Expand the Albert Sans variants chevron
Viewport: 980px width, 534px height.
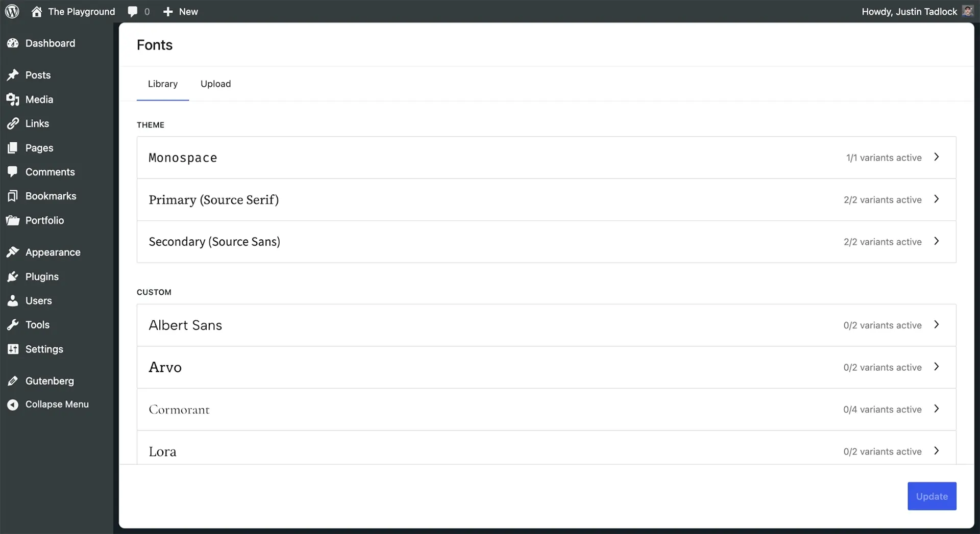pos(937,325)
